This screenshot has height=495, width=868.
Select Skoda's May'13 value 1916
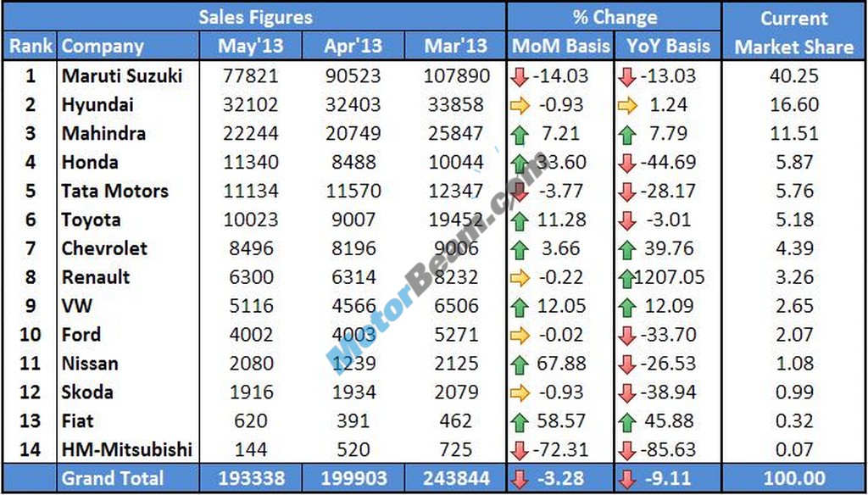[x=251, y=392]
